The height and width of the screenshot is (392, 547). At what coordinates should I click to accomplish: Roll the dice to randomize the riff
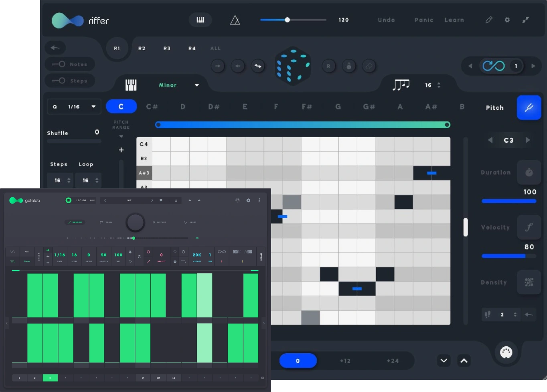[x=293, y=66]
